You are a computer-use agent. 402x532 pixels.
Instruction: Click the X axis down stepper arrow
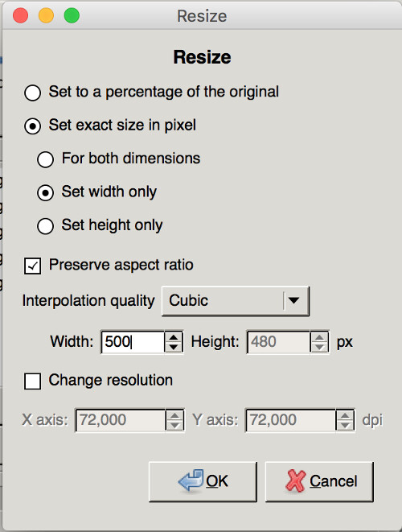tap(174, 425)
